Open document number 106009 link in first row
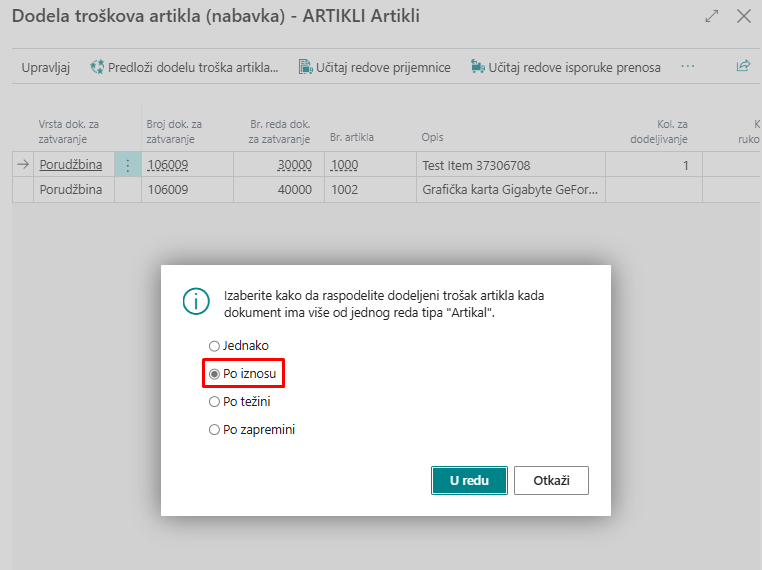762x570 pixels. coord(167,165)
